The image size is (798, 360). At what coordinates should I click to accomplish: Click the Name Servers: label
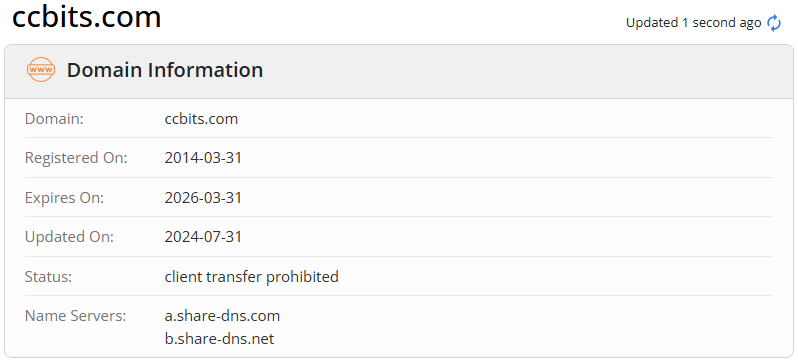click(75, 316)
